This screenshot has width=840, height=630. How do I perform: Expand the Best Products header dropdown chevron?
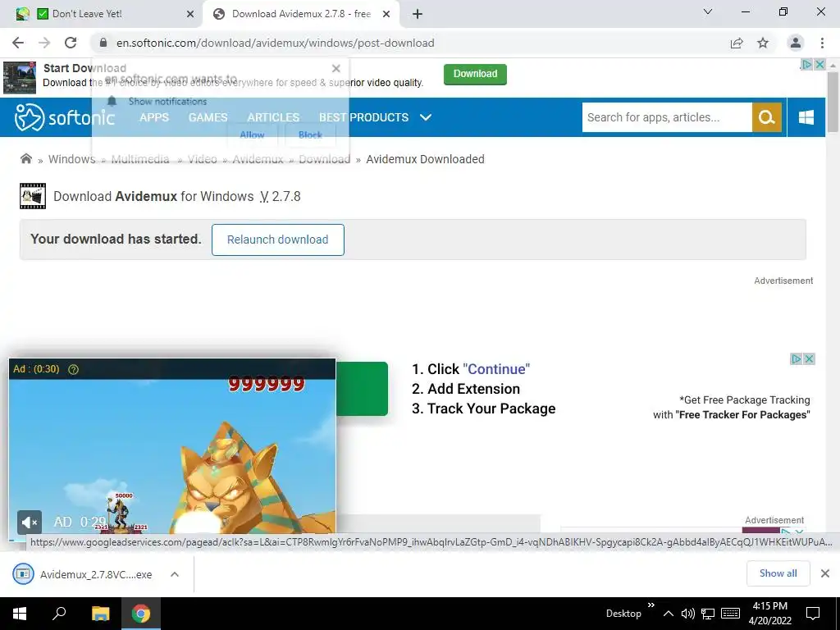(426, 117)
